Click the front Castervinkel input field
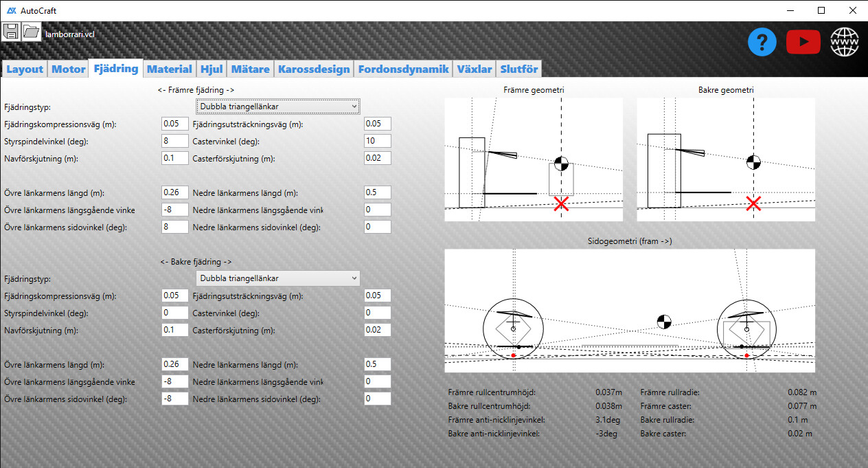 tap(377, 141)
